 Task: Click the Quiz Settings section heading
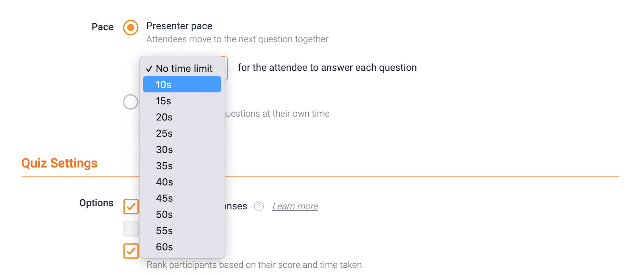[59, 163]
